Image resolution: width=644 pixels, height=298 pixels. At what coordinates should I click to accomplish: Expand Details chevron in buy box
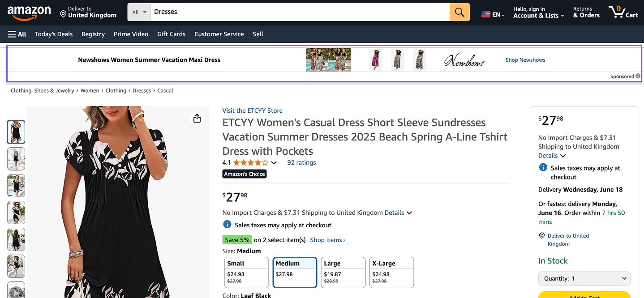(x=563, y=156)
